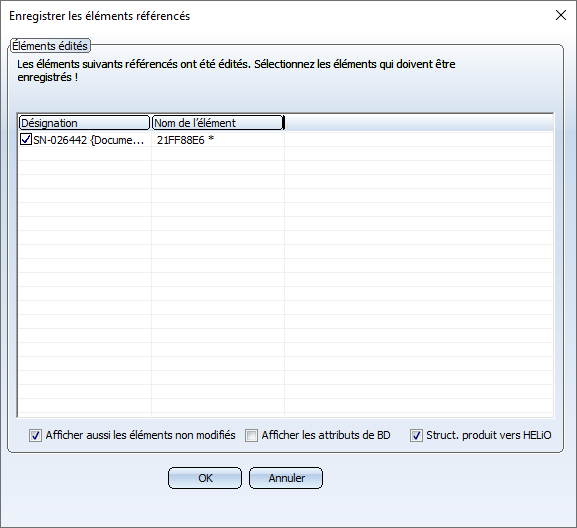The width and height of the screenshot is (577, 528).
Task: Sort by the Désignation column header
Action: click(x=85, y=123)
